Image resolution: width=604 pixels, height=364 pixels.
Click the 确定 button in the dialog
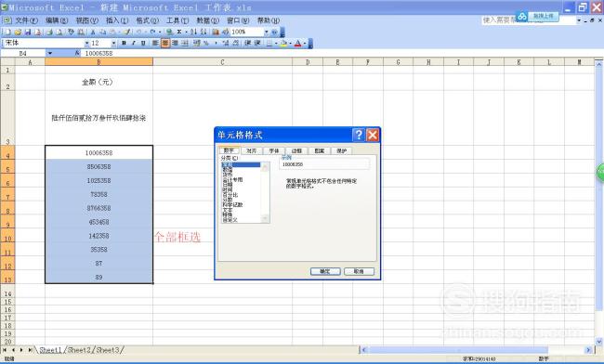(325, 272)
